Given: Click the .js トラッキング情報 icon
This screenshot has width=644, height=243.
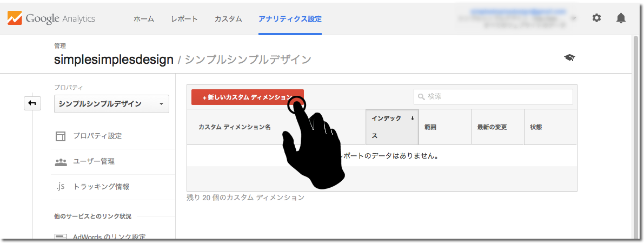Looking at the screenshot, I should click(x=61, y=187).
